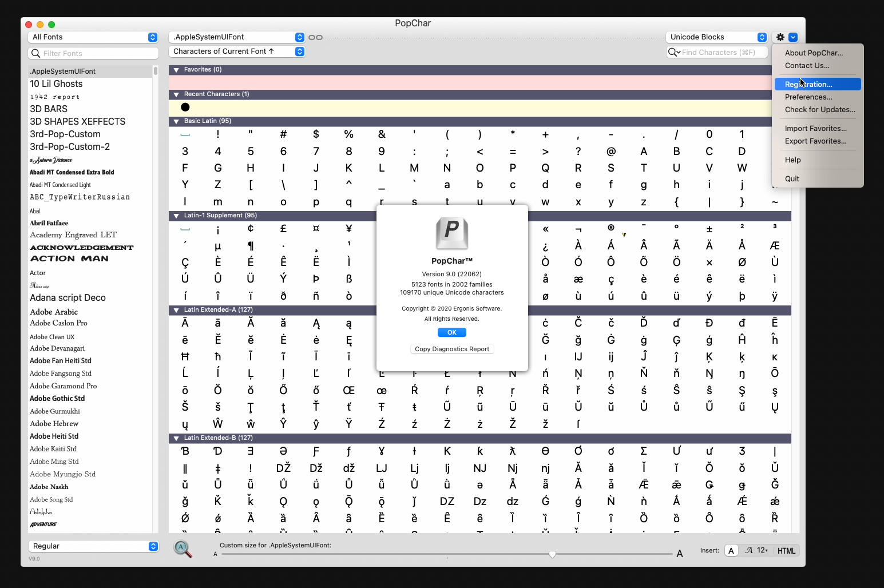The width and height of the screenshot is (884, 588).
Task: Click the magnifier icon in Find Characters field
Action: (673, 53)
